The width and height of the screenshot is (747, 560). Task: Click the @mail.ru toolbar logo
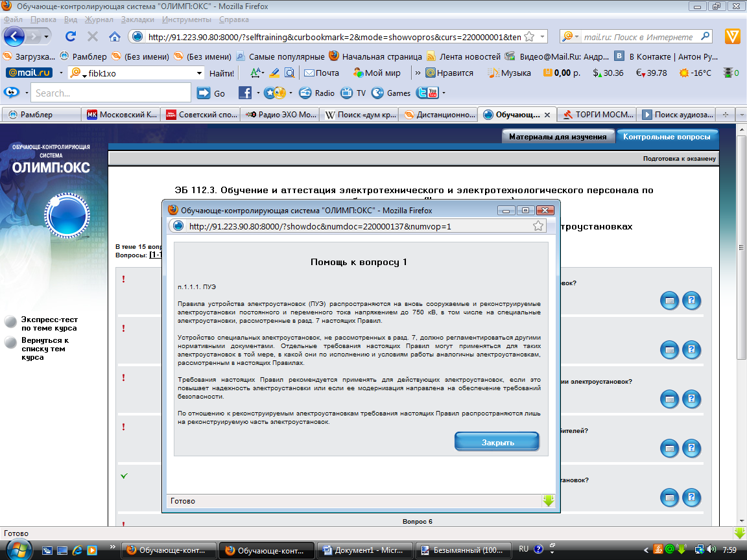click(29, 73)
